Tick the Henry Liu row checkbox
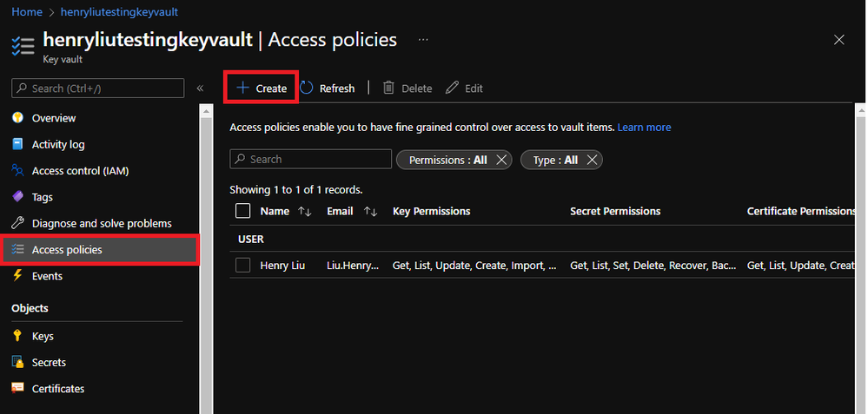This screenshot has height=414, width=868. coord(242,266)
